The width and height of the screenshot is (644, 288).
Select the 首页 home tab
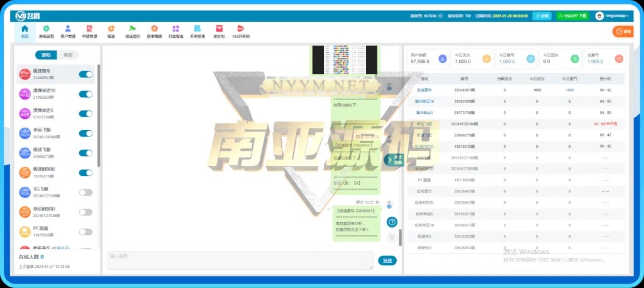pyautogui.click(x=25, y=31)
